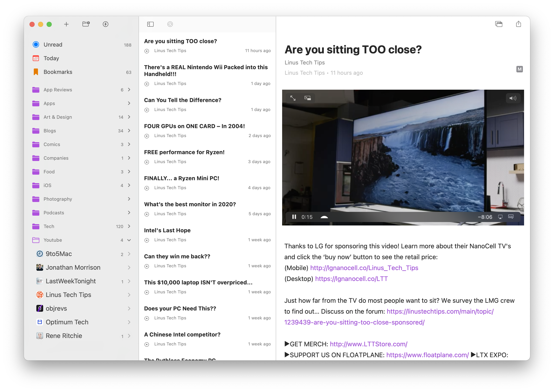Open the lgnanocell.co/LTT desktop link
The height and width of the screenshot is (392, 554).
coord(351,279)
